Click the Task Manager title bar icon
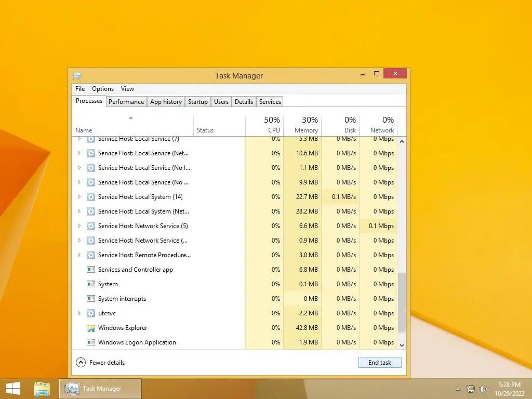Screen dimensions: 532x399 77,76
